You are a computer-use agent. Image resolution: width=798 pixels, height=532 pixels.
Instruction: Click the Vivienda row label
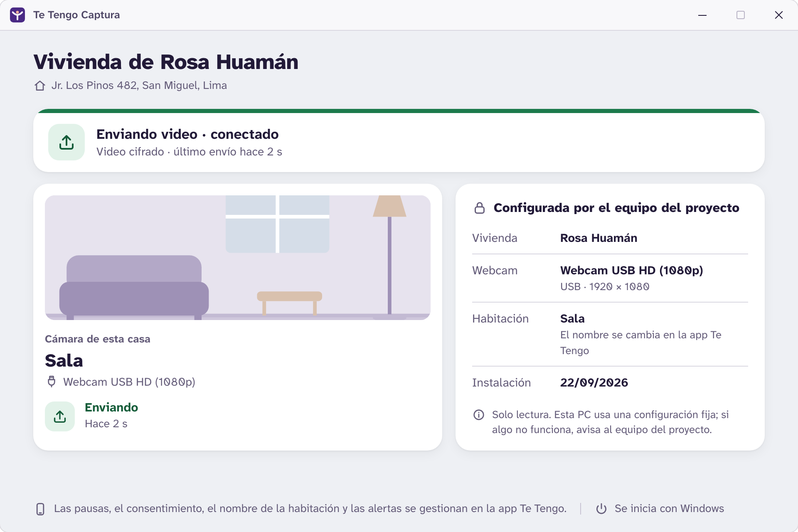click(495, 238)
